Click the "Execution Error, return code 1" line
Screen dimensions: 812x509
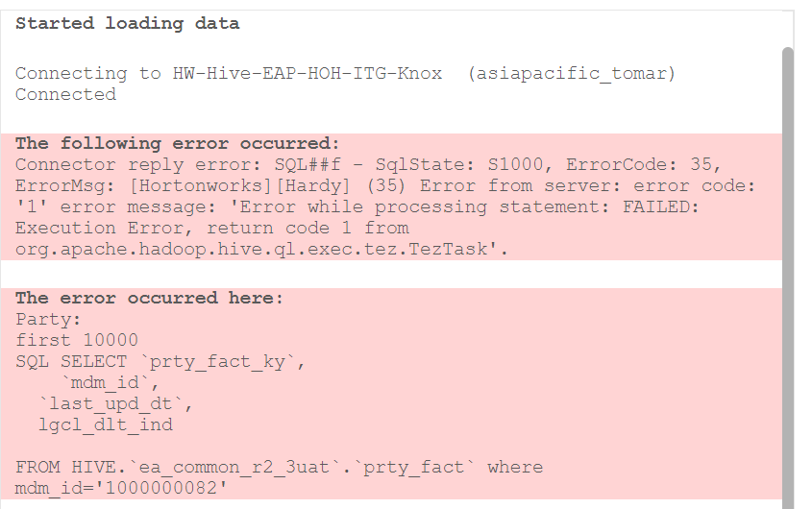211,228
